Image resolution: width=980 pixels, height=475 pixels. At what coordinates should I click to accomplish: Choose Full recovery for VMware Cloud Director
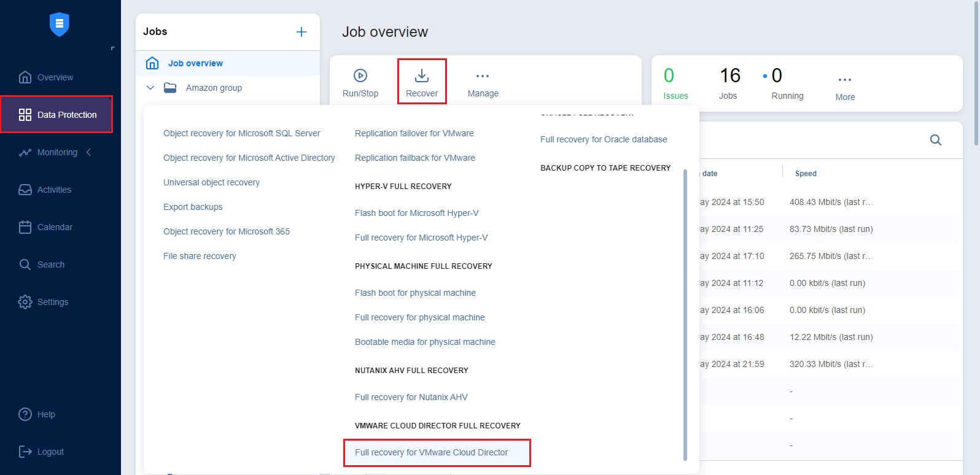tap(431, 452)
